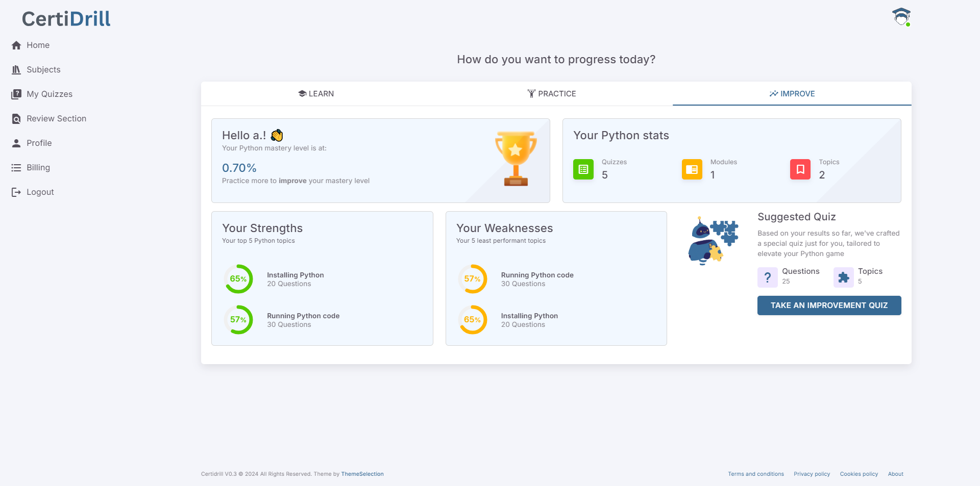Viewport: 980px width, 486px height.
Task: Click Installing Python in Your Strengths
Action: point(296,275)
